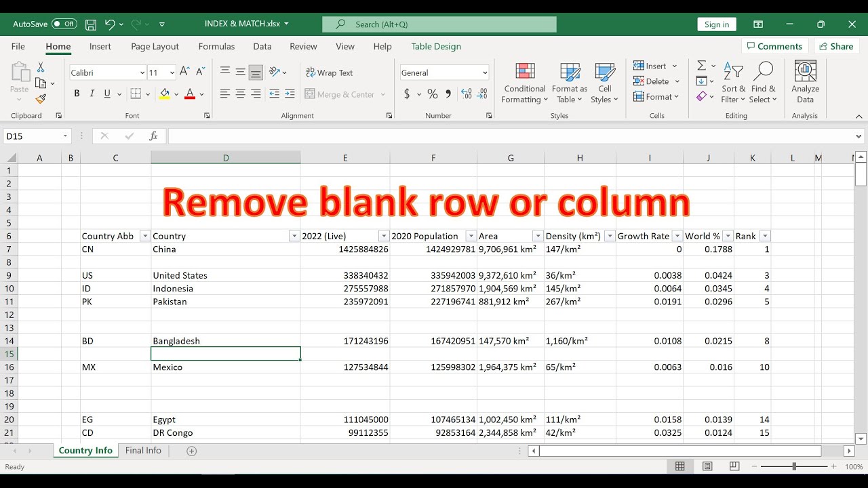The image size is (868, 488).
Task: Switch to Page Break Preview in status bar
Action: tap(734, 466)
